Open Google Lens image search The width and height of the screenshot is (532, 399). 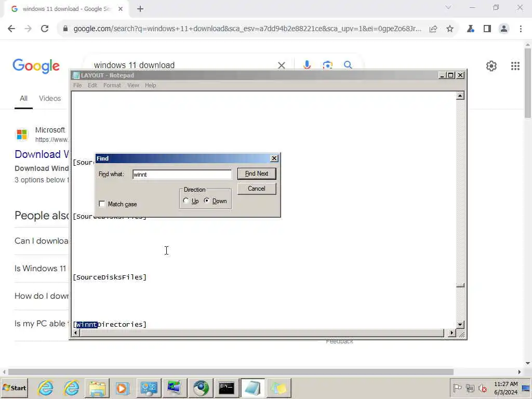327,65
